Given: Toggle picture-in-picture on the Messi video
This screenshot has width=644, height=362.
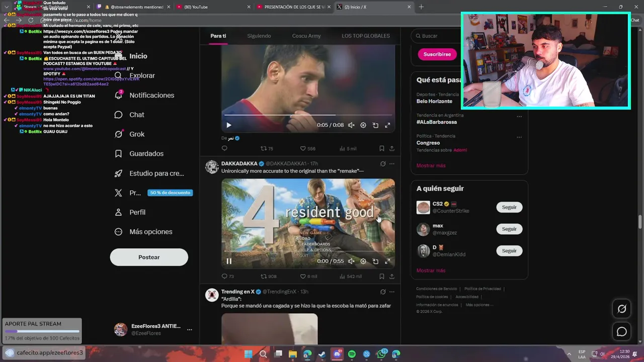Looking at the screenshot, I should pos(375,125).
